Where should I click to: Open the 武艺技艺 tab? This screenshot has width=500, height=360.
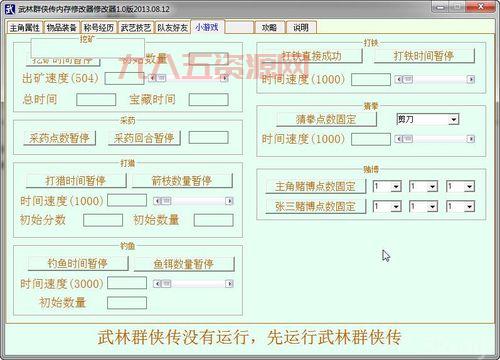(x=136, y=28)
